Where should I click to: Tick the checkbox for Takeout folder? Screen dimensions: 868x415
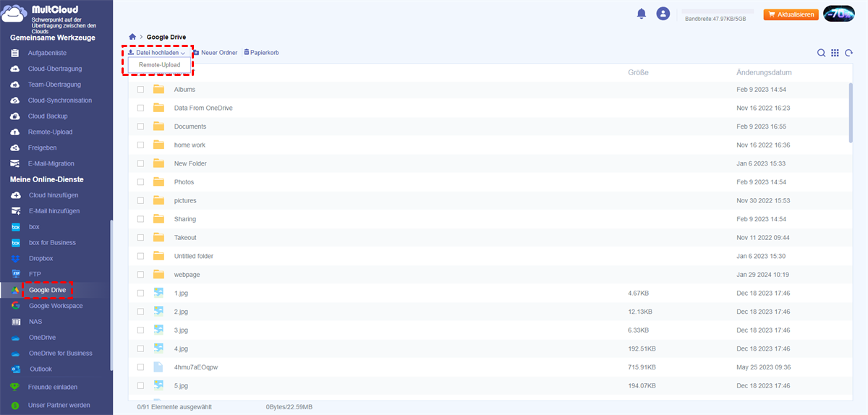pyautogui.click(x=140, y=238)
